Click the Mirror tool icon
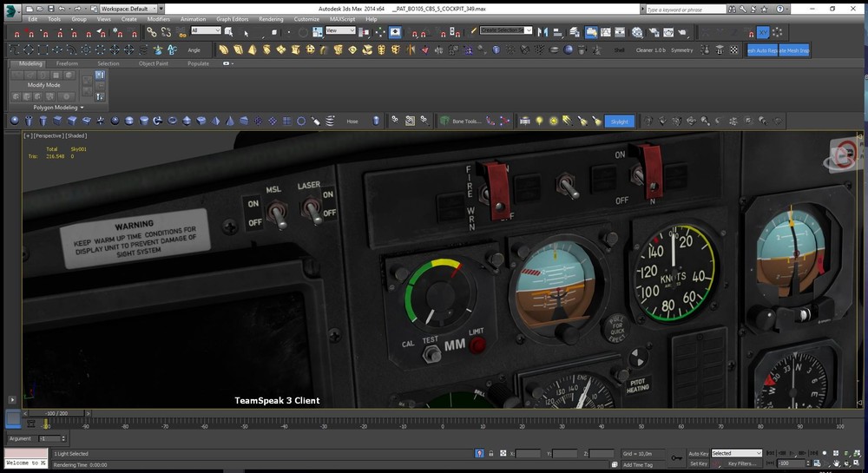 tap(542, 31)
